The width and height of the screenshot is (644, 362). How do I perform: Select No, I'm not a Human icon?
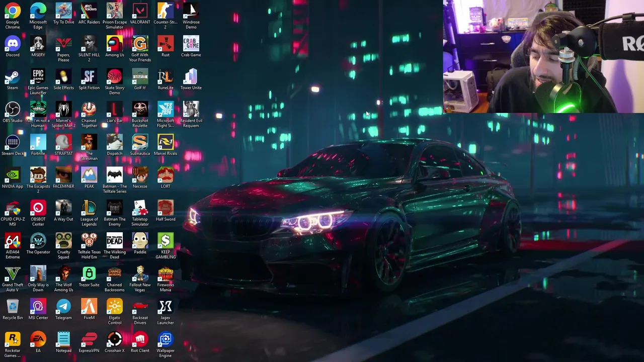(38, 109)
